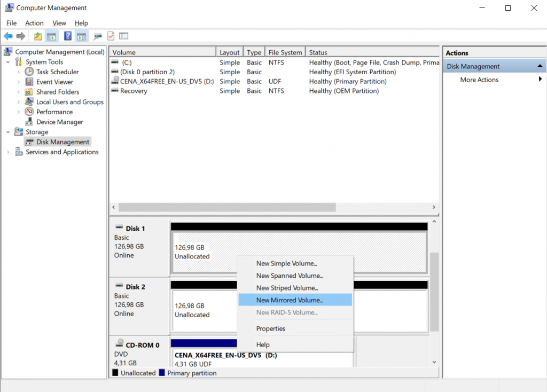Choose New Striped Volume from the context menu
The image size is (547, 392).
pyautogui.click(x=295, y=288)
